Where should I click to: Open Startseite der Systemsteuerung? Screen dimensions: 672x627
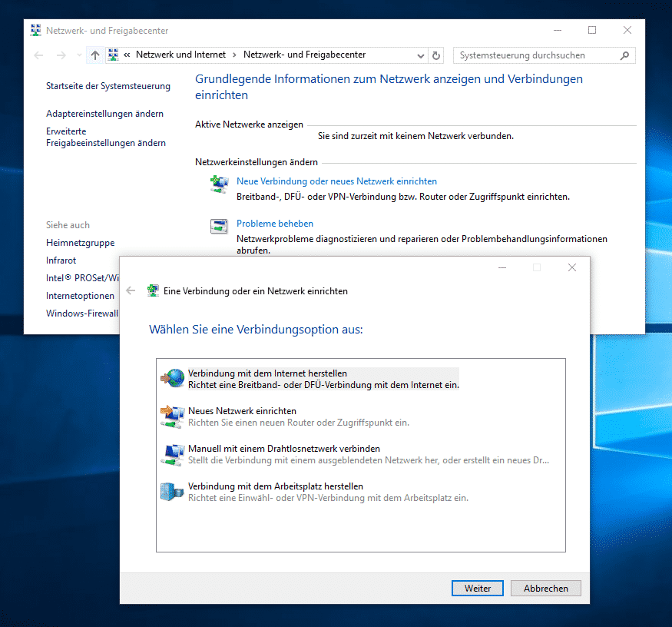pyautogui.click(x=108, y=86)
